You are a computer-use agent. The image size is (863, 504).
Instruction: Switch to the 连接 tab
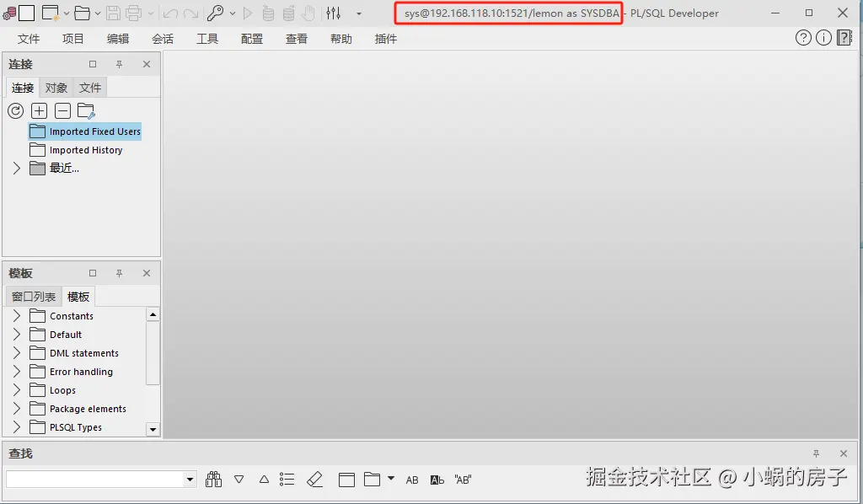tap(23, 88)
